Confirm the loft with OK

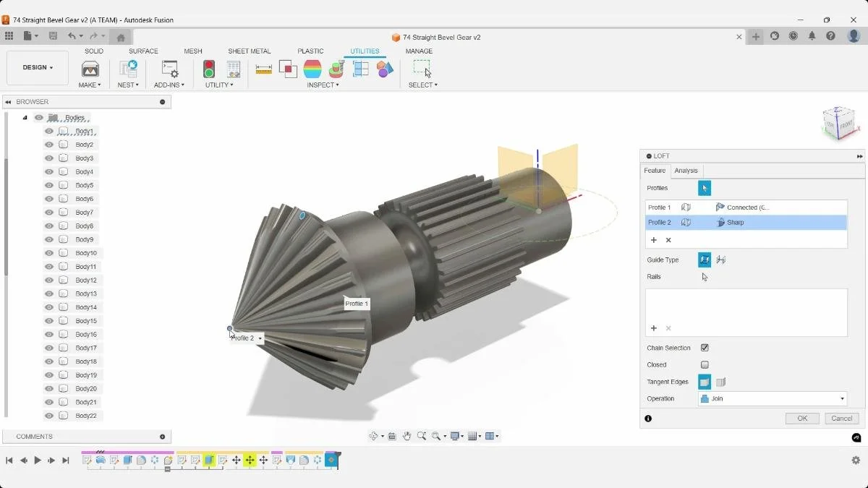(x=802, y=419)
